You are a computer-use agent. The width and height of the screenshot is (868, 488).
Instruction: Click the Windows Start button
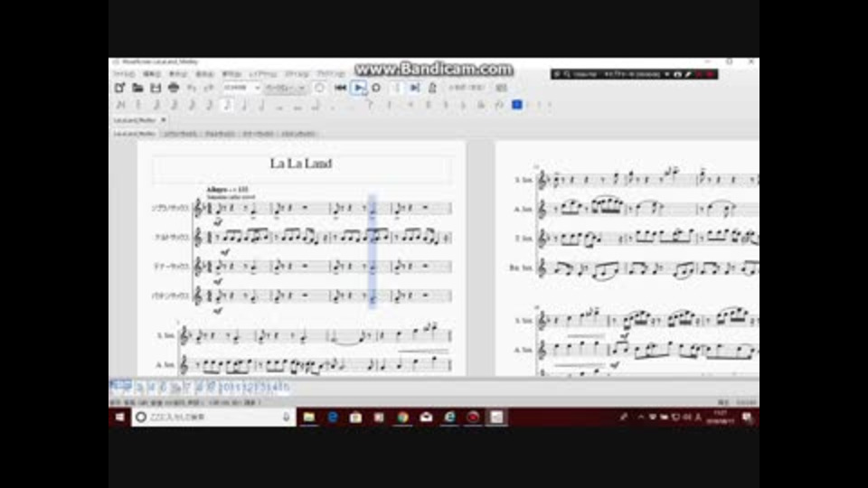pyautogui.click(x=119, y=418)
